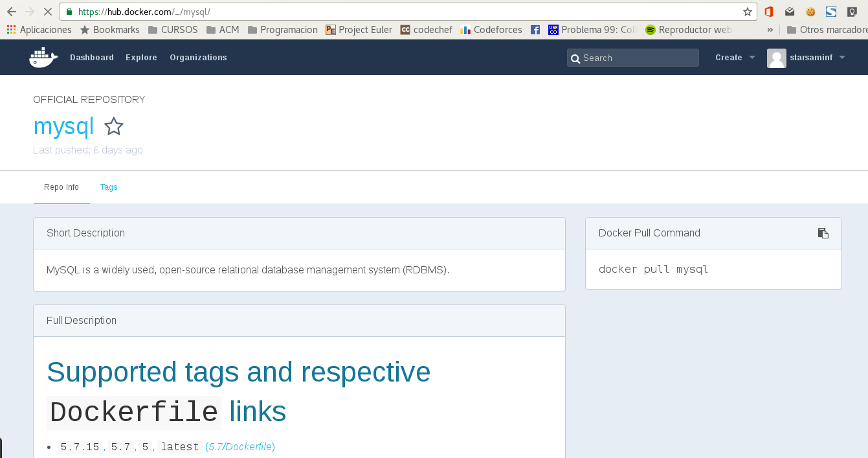The height and width of the screenshot is (458, 868).
Task: Click the Docker Pull Command heading
Action: (x=649, y=233)
